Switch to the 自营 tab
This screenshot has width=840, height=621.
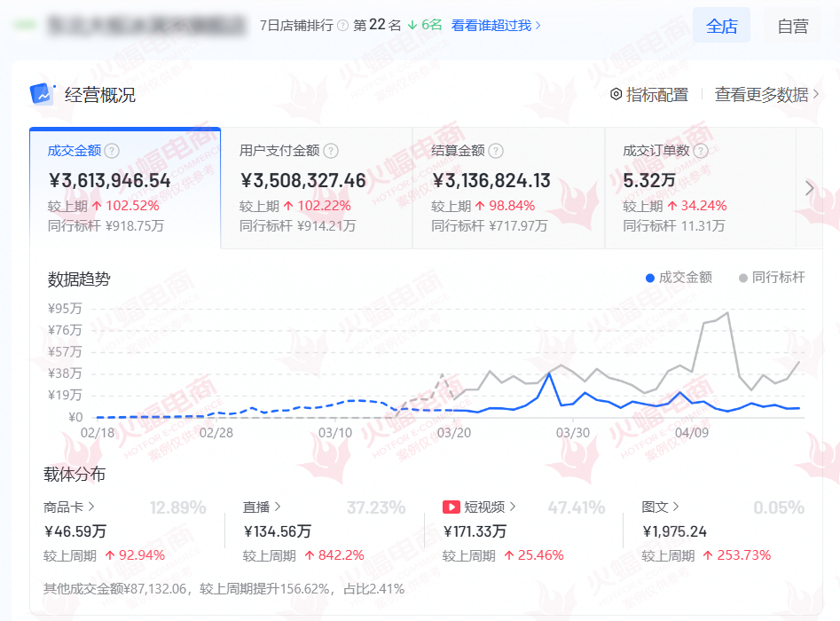pos(792,26)
